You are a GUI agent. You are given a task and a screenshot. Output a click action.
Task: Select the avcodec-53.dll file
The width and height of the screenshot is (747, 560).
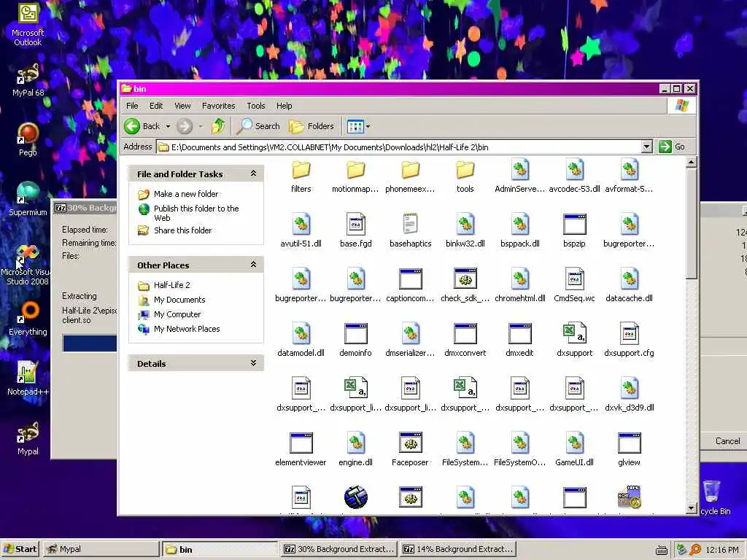click(575, 176)
